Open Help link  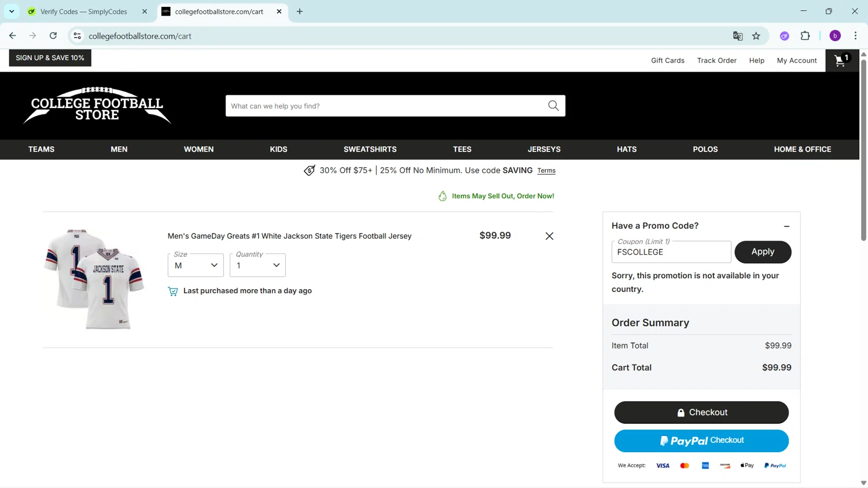[x=756, y=61]
